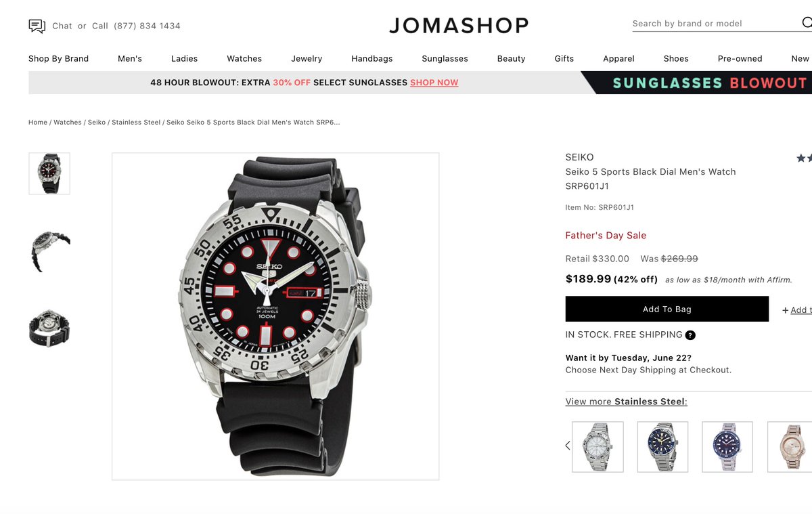Click the carousel previous arrow
This screenshot has height=514, width=812.
(567, 446)
